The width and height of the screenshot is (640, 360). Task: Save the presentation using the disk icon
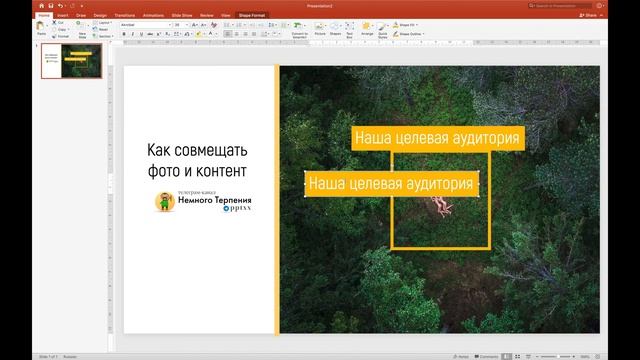[51, 6]
